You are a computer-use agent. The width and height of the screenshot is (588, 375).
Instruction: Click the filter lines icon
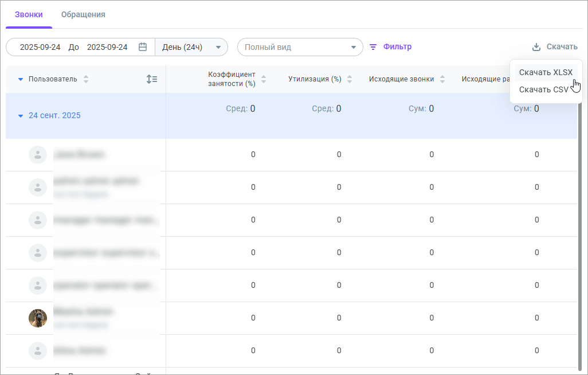(373, 47)
